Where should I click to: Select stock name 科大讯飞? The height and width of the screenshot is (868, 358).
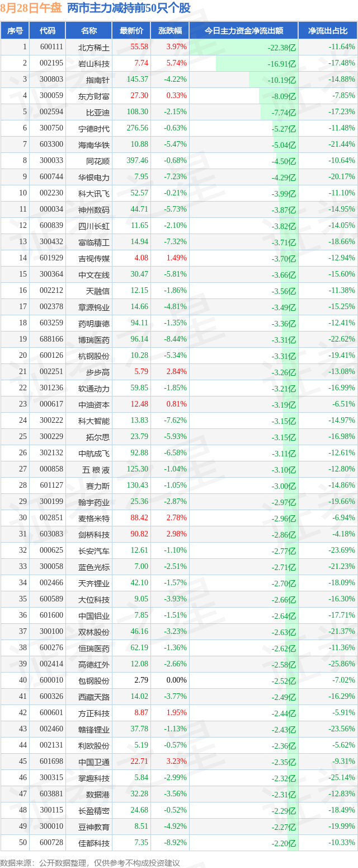[94, 194]
